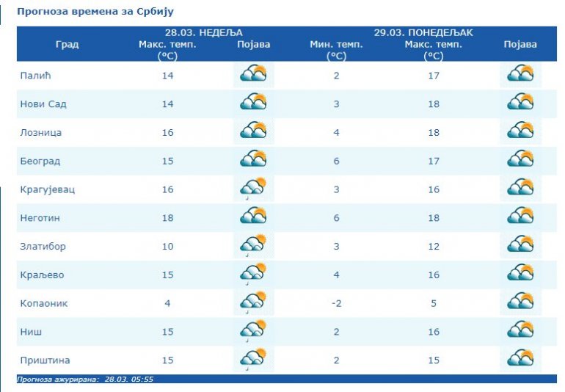
Task: Click the 29.03. ПОНЕДЕЉАК header
Action: point(423,33)
